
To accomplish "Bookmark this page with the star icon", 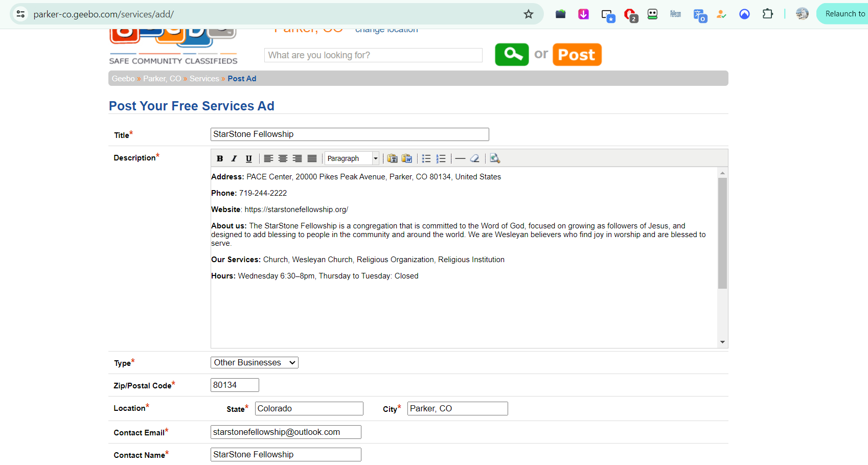I will click(x=529, y=14).
